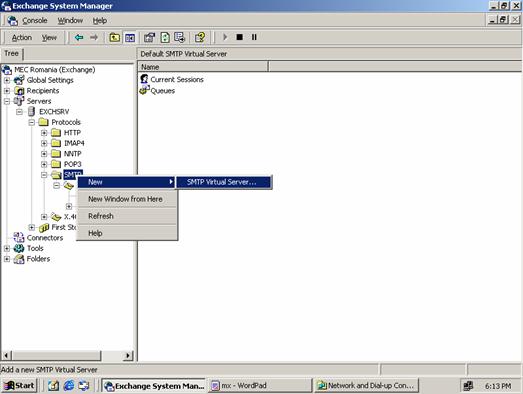523x394 pixels.
Task: Click the tree pane horizontal scrollbar right arrow
Action: [x=128, y=356]
